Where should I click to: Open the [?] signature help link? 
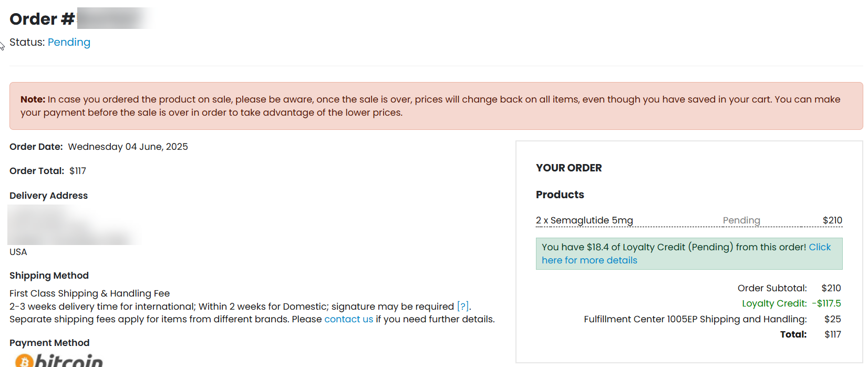(462, 307)
